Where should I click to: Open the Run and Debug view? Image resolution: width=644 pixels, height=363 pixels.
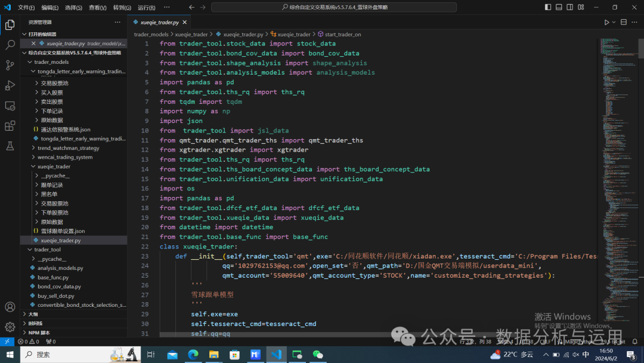click(x=10, y=85)
